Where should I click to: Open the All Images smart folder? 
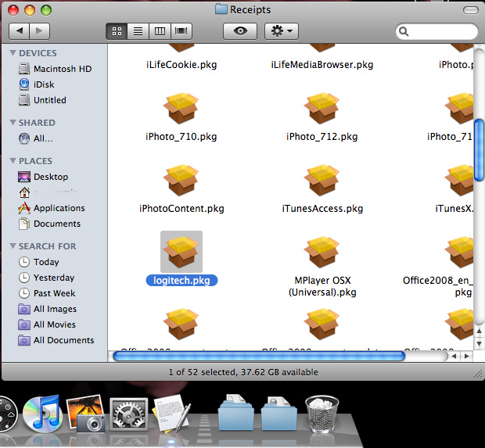47,309
